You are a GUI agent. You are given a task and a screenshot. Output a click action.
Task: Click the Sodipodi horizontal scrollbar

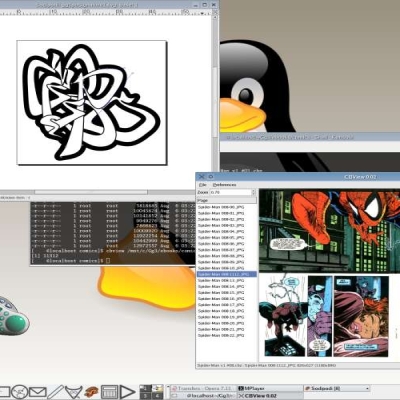coord(91,192)
